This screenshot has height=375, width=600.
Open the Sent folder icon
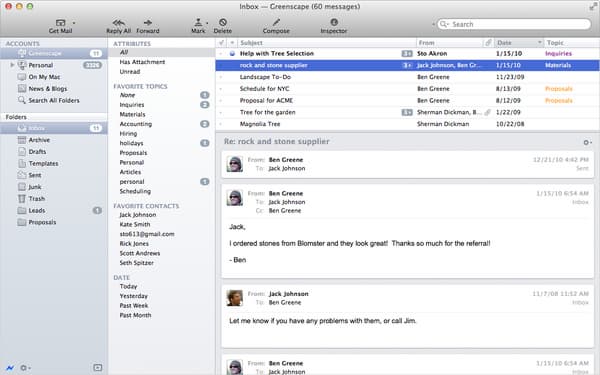point(22,175)
